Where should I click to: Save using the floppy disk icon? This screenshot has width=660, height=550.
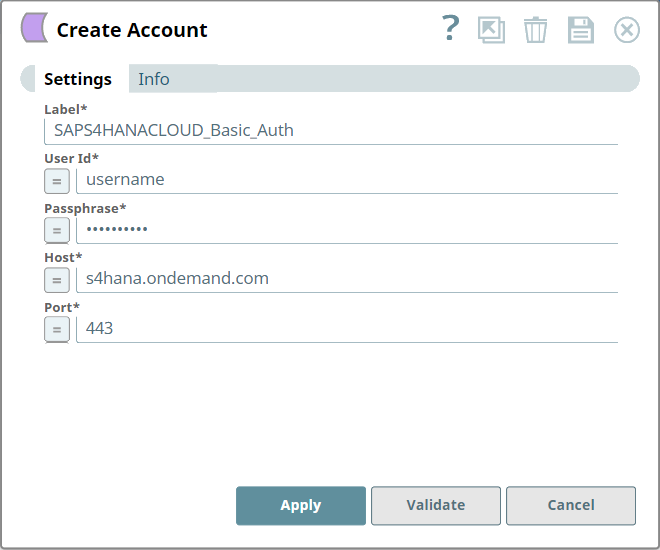click(581, 30)
